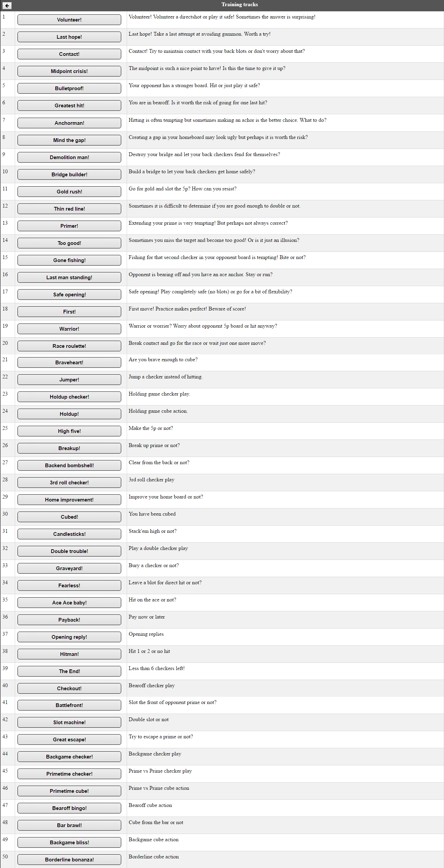Viewport: 444px width, 868px height.
Task: Click the Training tracks header title
Action: (240, 4)
